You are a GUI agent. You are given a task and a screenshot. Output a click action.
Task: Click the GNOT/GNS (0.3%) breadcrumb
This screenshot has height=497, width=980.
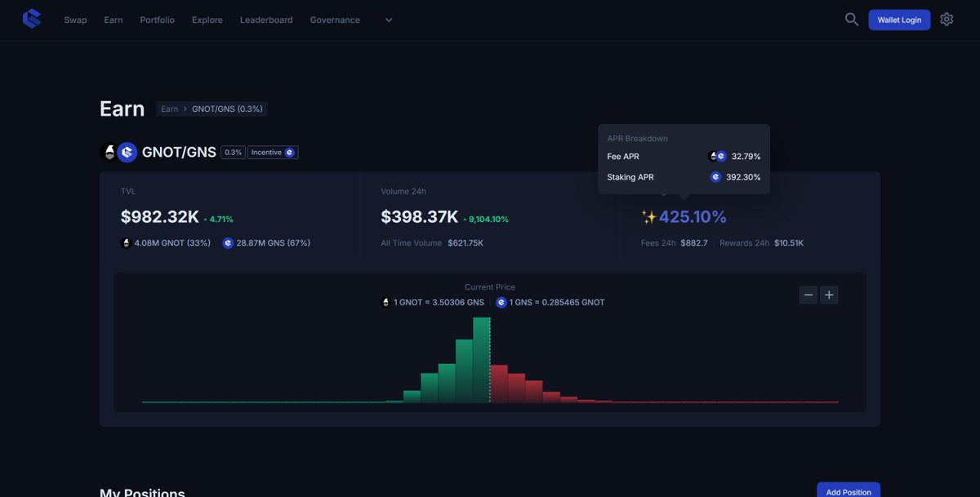tap(228, 109)
